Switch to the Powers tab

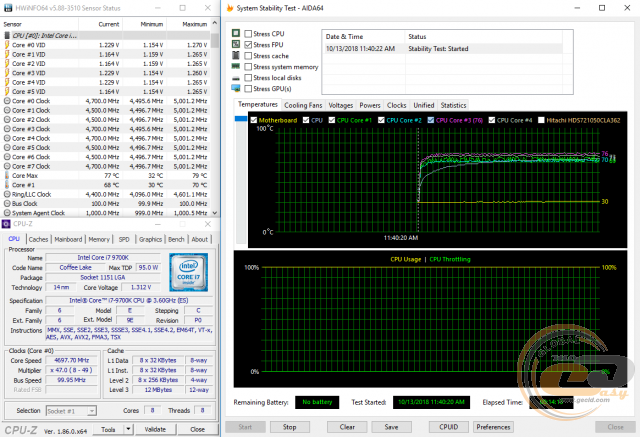pyautogui.click(x=370, y=105)
